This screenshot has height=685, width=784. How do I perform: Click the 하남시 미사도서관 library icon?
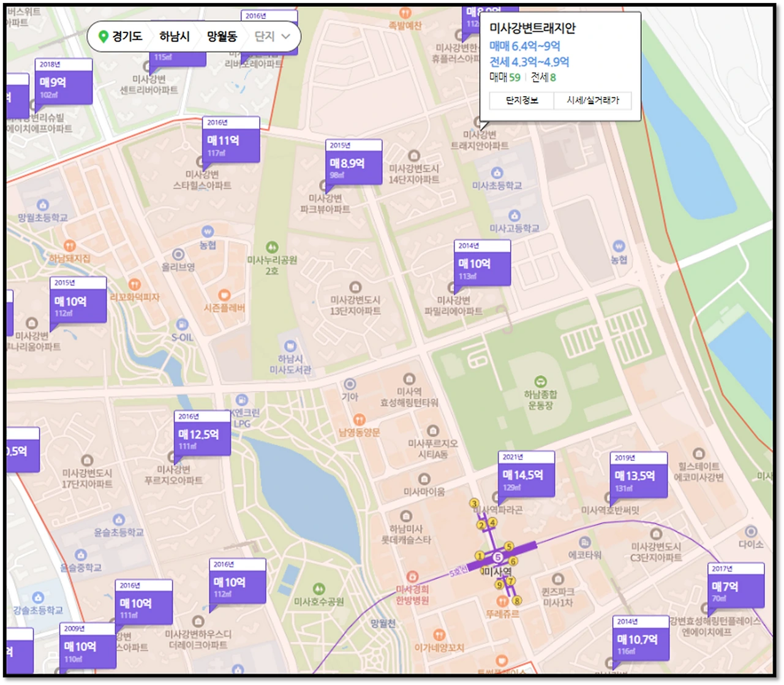(290, 346)
